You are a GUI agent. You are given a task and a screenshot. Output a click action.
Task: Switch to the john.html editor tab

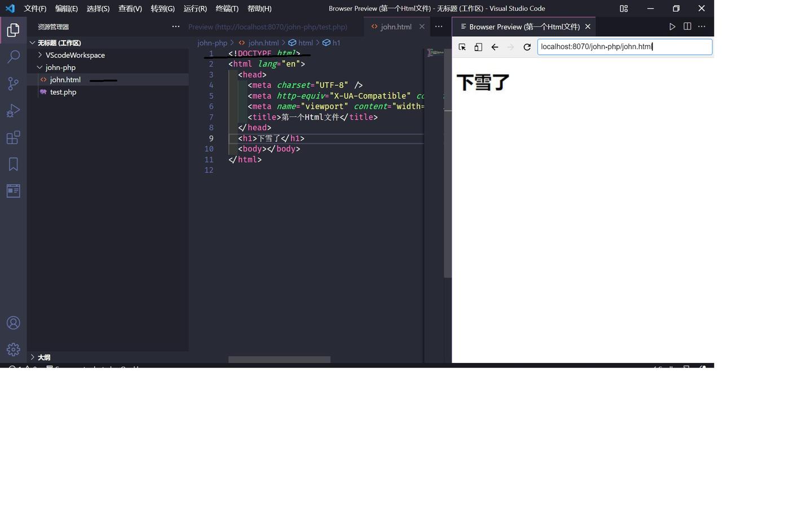(396, 27)
